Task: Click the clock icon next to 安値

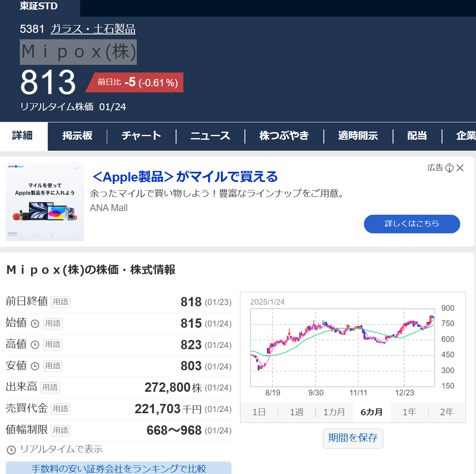Action: pyautogui.click(x=35, y=366)
